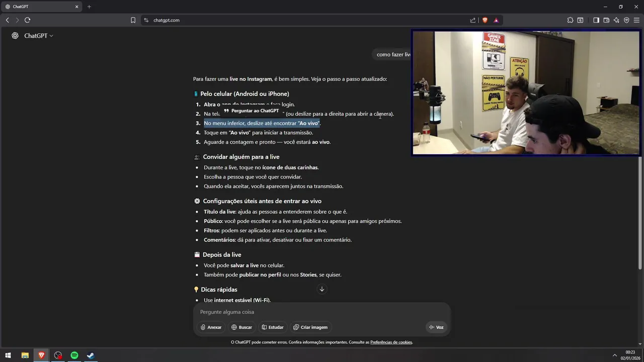Click the line 'Aguarde a contagem e pronto'

267,142
